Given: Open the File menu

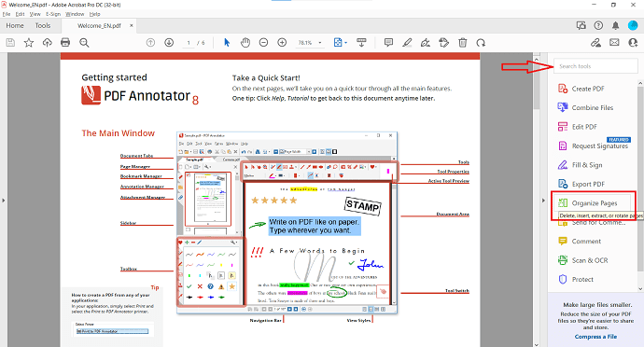Looking at the screenshot, I should pyautogui.click(x=7, y=14).
